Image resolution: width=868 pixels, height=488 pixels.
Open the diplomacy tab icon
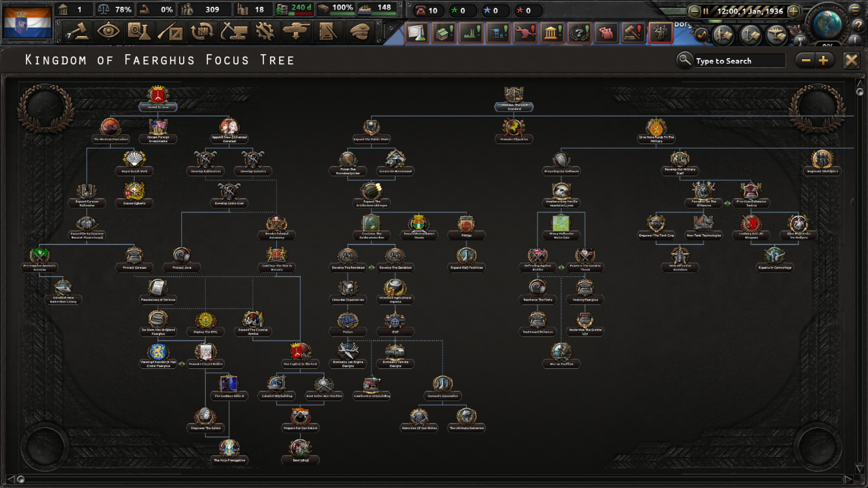click(x=170, y=32)
